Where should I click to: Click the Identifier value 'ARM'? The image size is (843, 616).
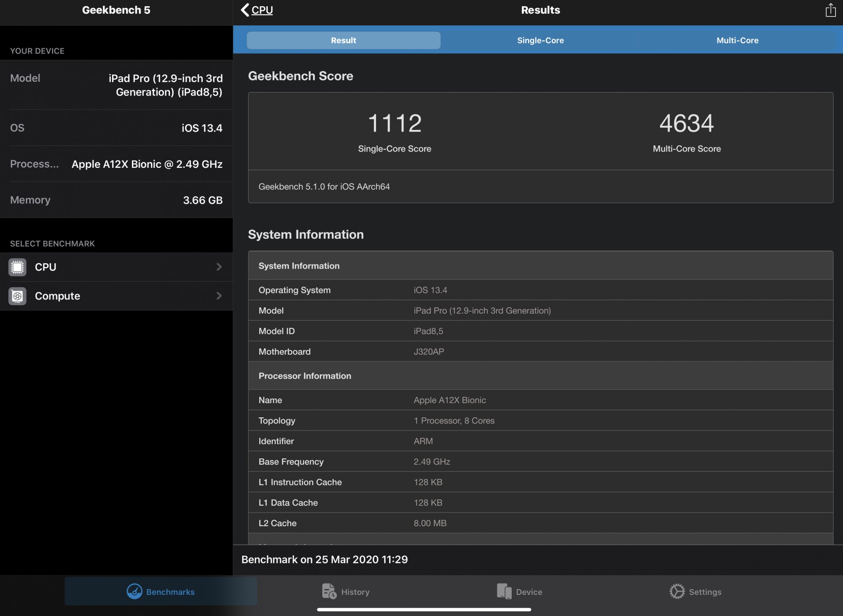click(423, 441)
